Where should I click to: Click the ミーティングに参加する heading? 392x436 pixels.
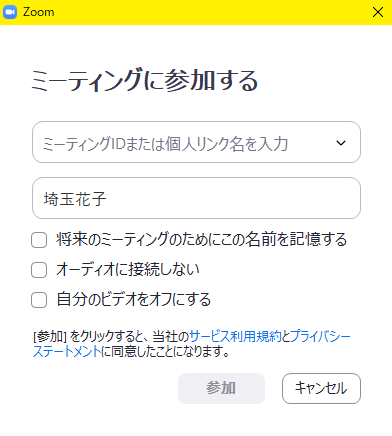pyautogui.click(x=145, y=80)
